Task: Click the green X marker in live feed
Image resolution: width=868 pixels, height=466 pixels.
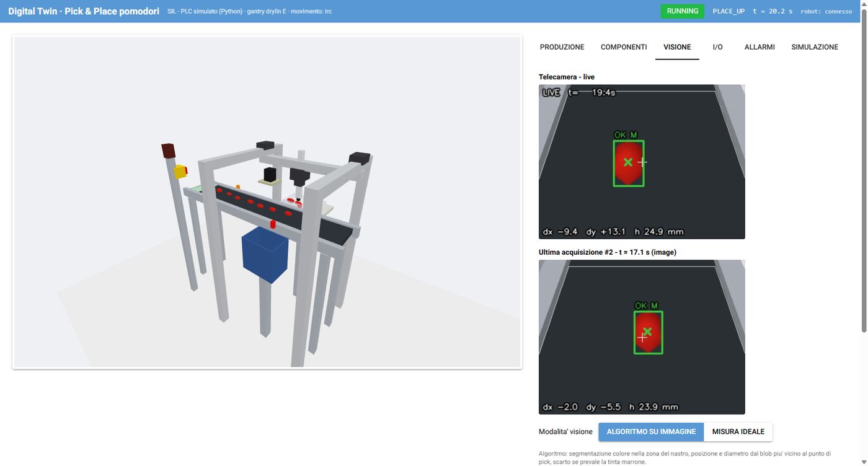Action: 628,162
